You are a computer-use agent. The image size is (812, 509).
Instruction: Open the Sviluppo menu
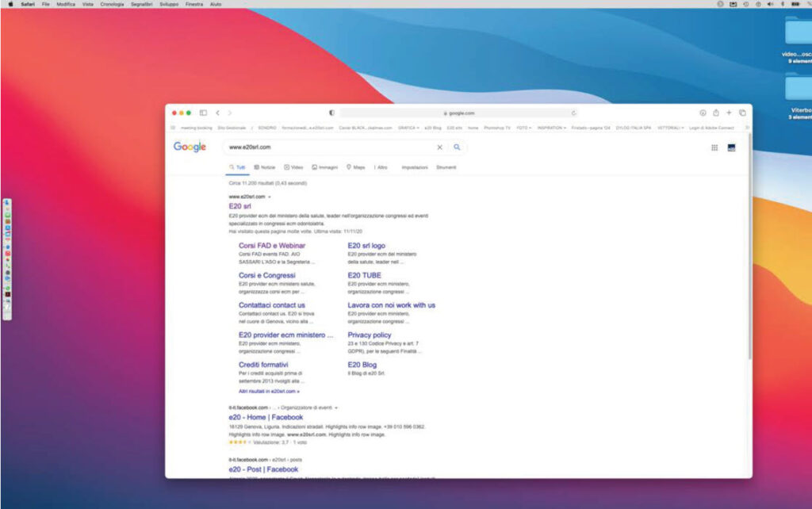[169, 4]
